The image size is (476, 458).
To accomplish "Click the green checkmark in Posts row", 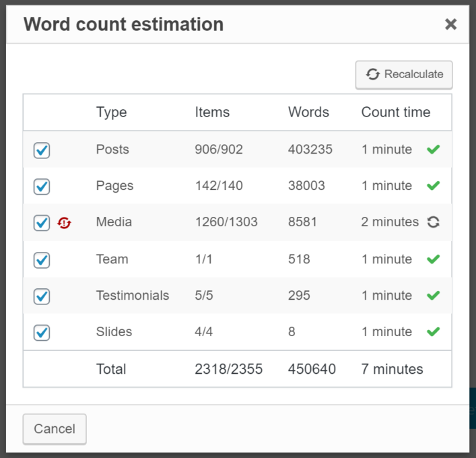I will pos(433,150).
